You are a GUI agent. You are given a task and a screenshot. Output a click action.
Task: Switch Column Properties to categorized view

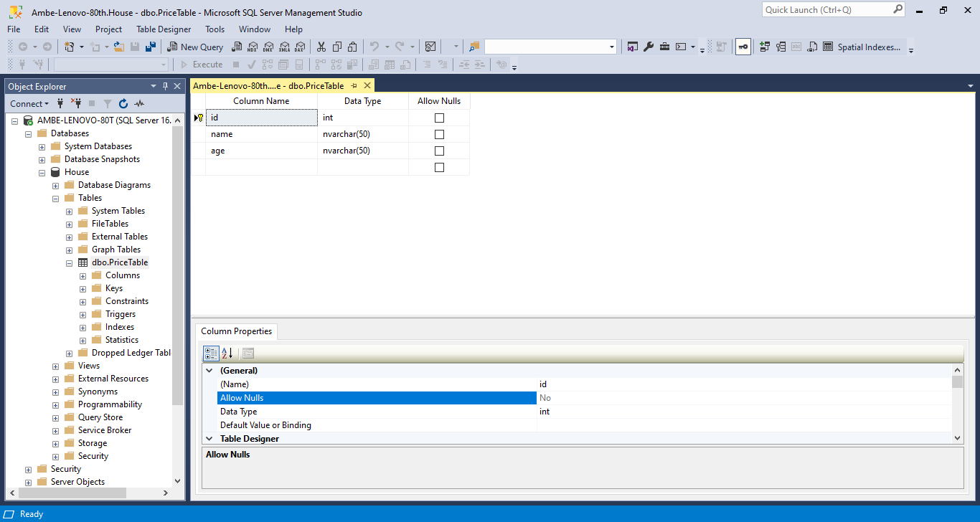point(211,353)
